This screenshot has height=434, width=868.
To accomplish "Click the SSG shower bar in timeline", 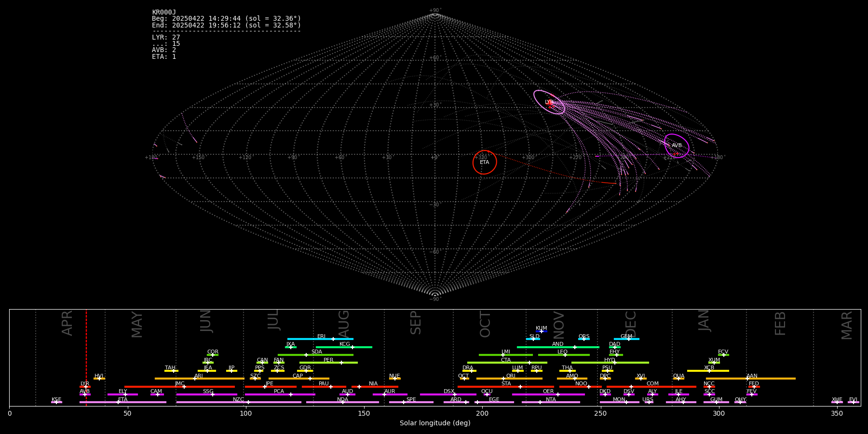I will coord(206,394).
